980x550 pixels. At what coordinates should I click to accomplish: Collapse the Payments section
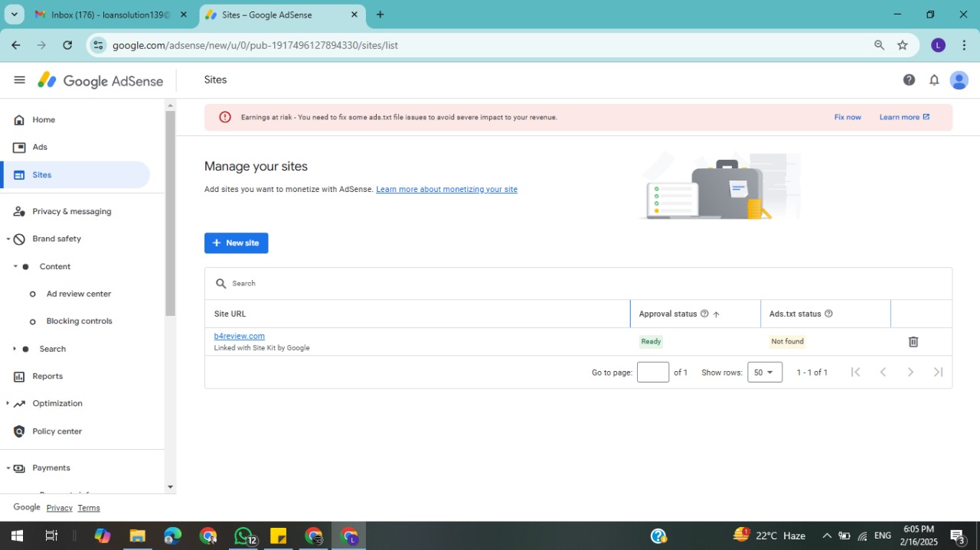(8, 468)
